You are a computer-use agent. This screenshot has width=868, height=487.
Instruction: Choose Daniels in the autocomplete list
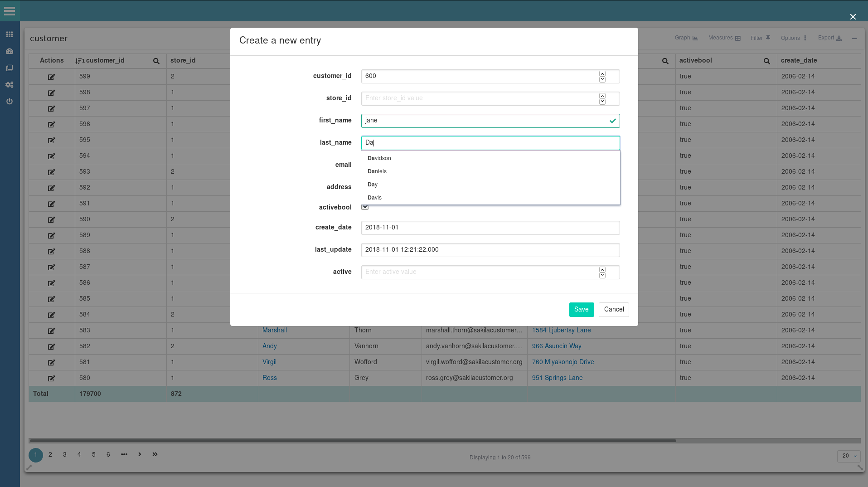[x=377, y=171]
